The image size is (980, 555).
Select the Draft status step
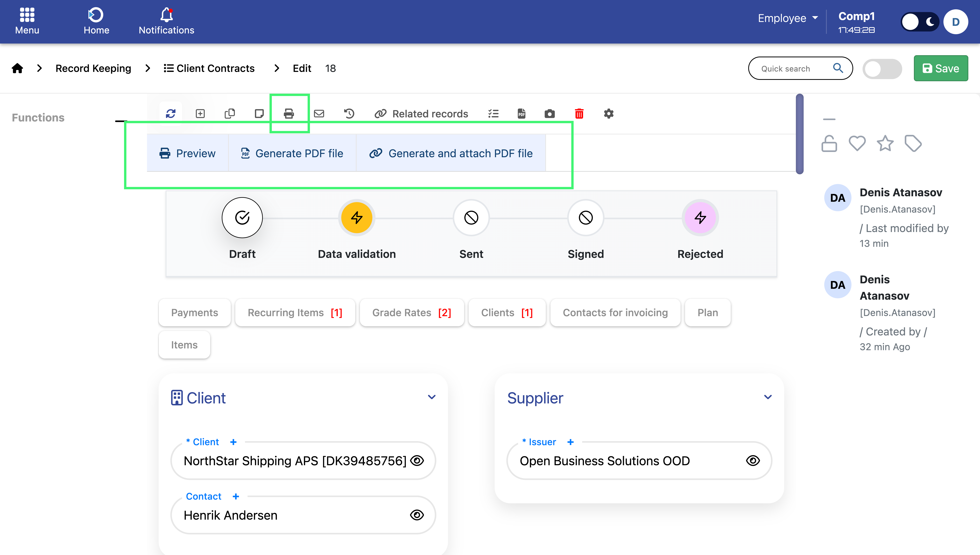pyautogui.click(x=242, y=218)
